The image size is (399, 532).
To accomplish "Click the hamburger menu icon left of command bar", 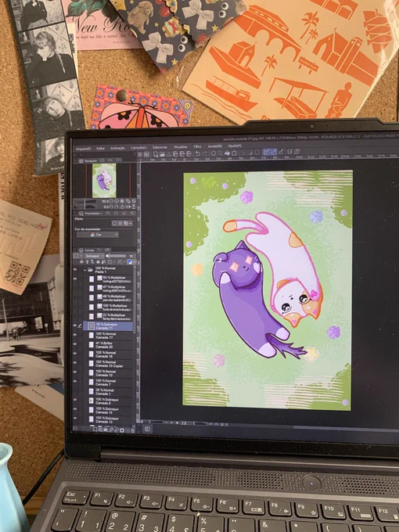I will tap(140, 154).
